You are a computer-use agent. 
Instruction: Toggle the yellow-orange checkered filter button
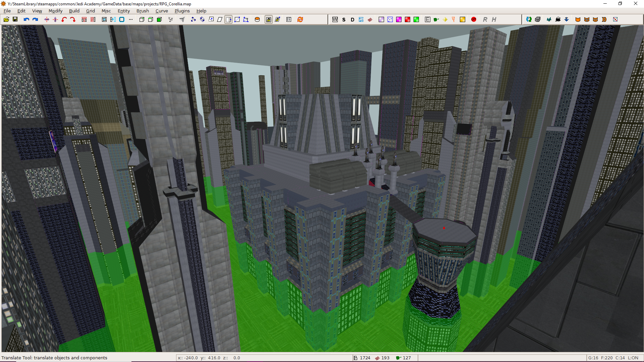tap(463, 19)
